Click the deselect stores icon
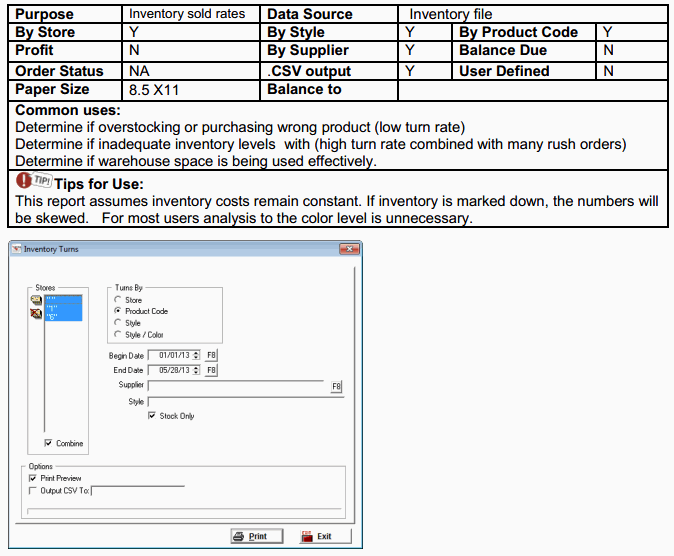Viewport: 674px width, 556px height. 36,313
